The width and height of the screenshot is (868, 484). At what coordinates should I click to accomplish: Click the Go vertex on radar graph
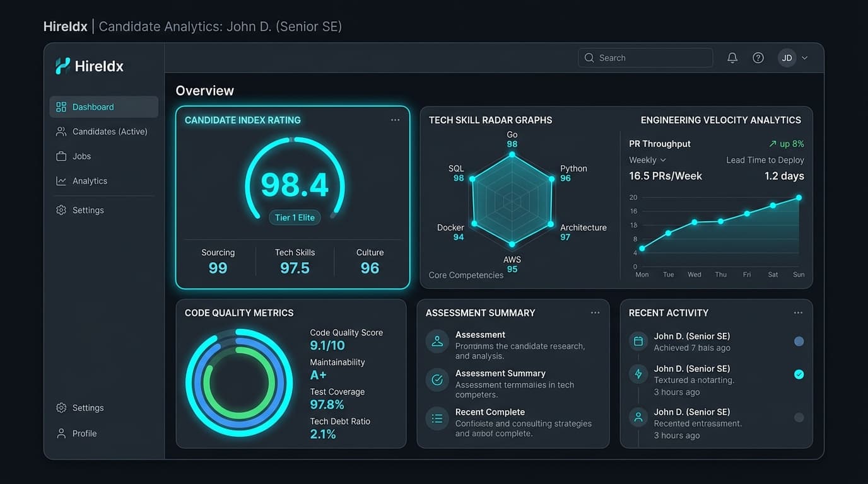click(x=512, y=154)
